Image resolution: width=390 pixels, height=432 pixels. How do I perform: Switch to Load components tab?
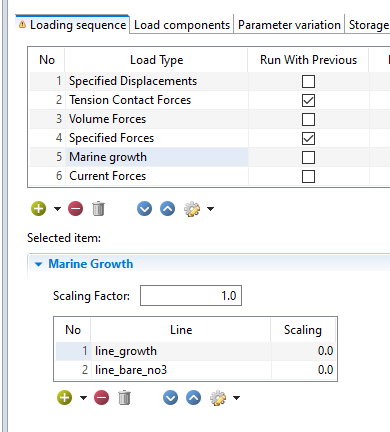click(182, 25)
